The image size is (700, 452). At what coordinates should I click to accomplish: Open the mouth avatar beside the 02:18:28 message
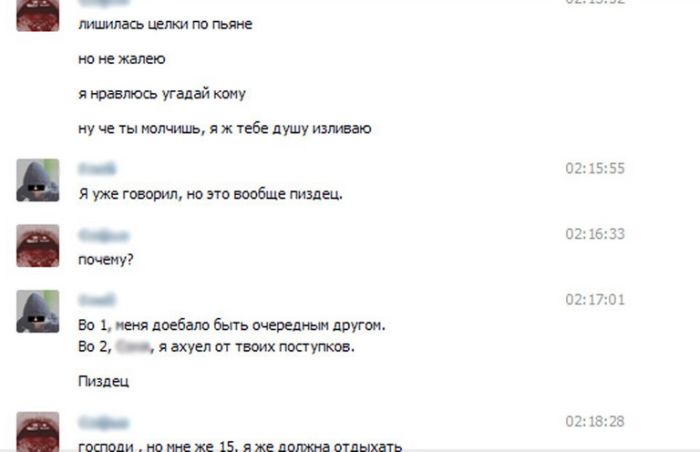pos(38,431)
